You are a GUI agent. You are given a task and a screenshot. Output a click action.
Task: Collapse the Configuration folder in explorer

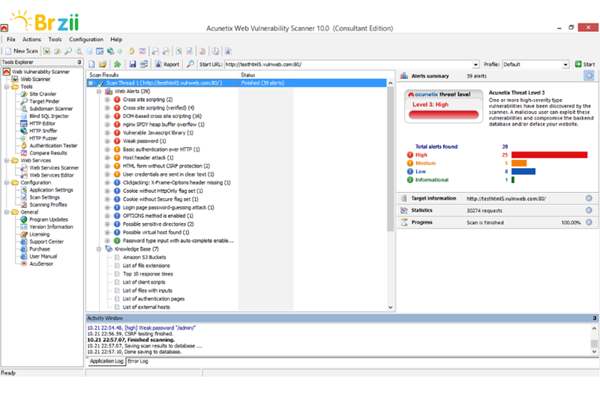[x=7, y=183]
